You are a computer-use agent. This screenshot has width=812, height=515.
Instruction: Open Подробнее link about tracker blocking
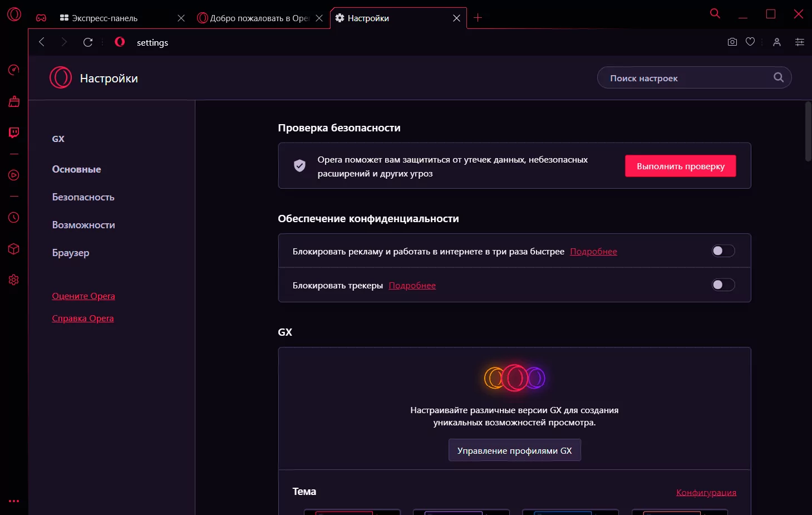[x=412, y=286]
